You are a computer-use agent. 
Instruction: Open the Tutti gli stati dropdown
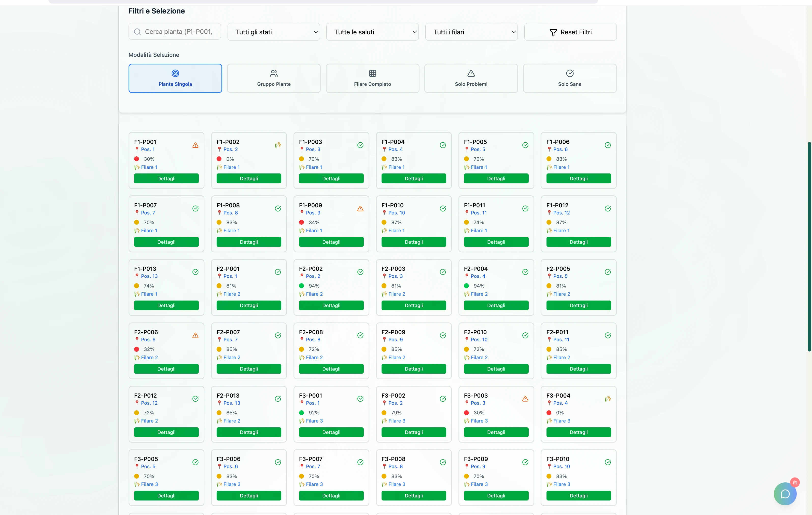click(273, 32)
